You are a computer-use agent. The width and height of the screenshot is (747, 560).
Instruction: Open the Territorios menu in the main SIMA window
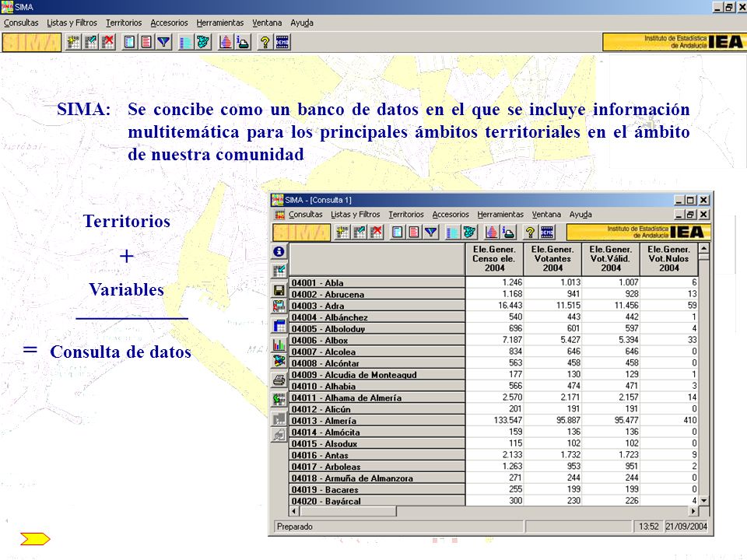point(124,23)
